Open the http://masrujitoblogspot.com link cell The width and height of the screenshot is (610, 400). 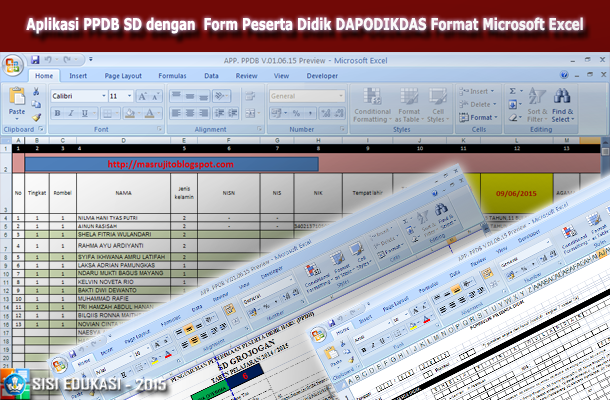171,164
